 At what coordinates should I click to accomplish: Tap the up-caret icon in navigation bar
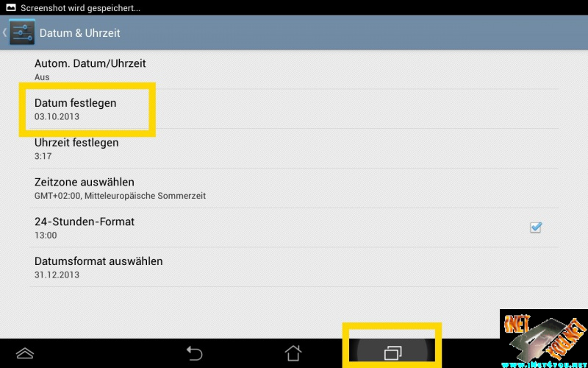pos(25,353)
